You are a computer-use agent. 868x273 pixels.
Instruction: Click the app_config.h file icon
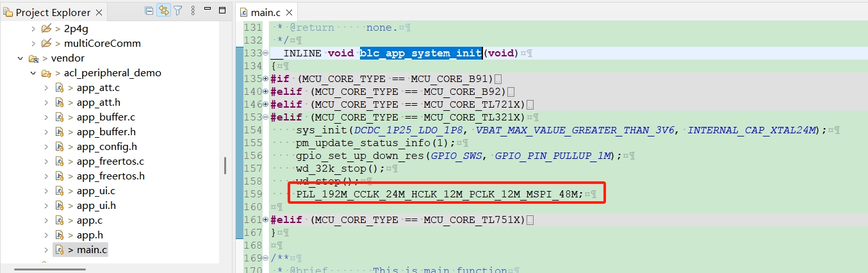point(59,147)
